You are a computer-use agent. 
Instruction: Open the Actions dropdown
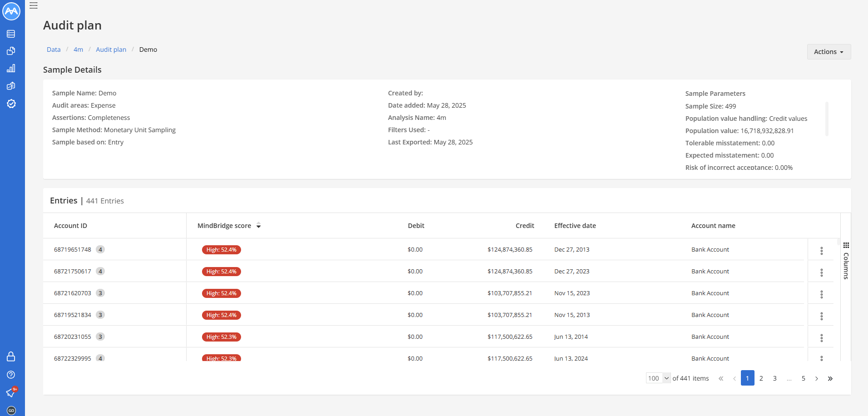828,51
